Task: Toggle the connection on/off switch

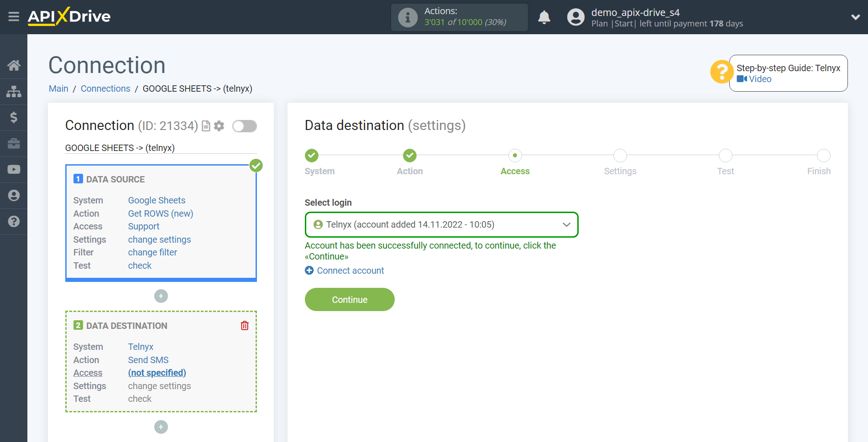Action: point(245,126)
